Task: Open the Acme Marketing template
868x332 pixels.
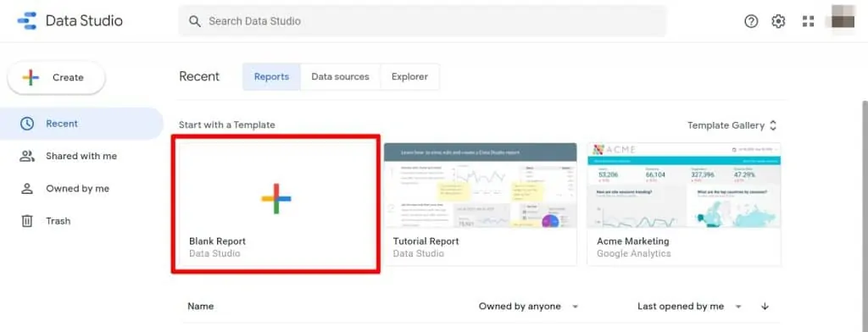Action: (684, 203)
